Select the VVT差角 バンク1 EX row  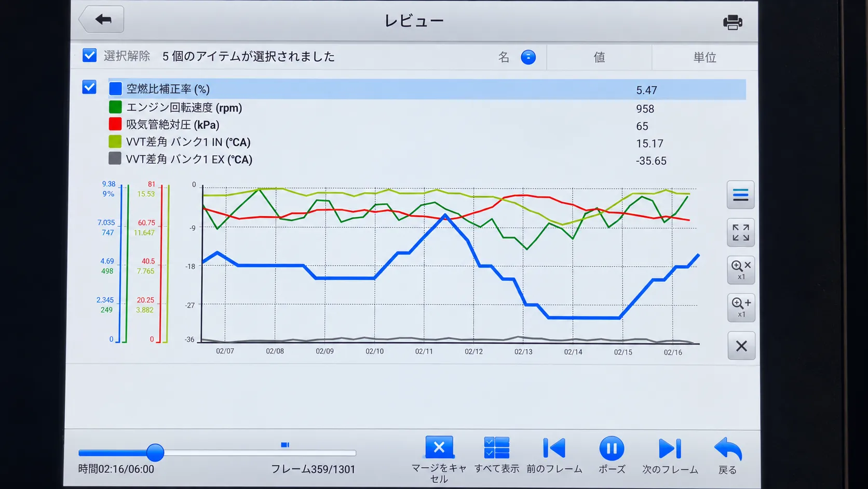tap(427, 159)
